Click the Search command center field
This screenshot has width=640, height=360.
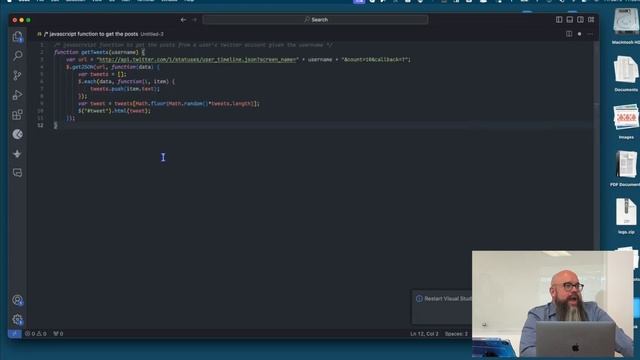coord(316,20)
